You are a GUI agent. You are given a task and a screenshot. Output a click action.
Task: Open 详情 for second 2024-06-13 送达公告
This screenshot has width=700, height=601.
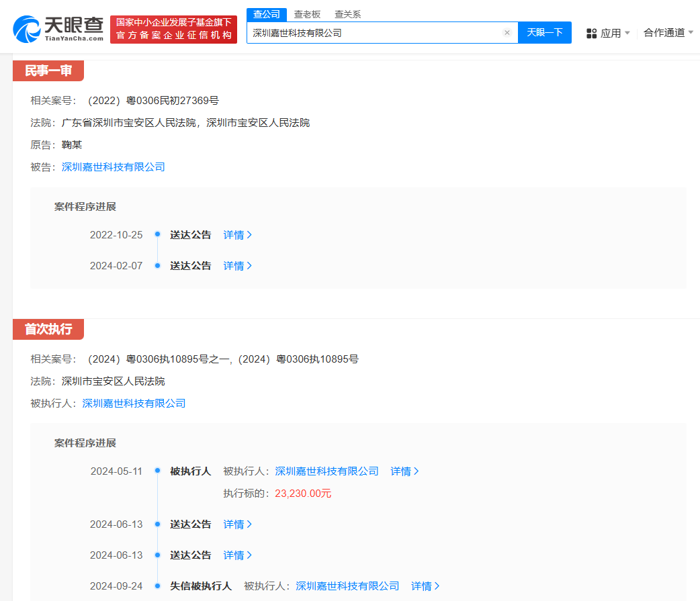[238, 555]
